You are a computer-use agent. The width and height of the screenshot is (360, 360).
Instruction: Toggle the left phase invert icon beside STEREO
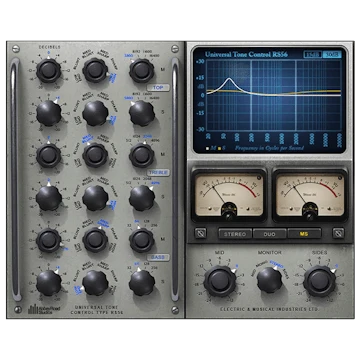[x=200, y=233]
